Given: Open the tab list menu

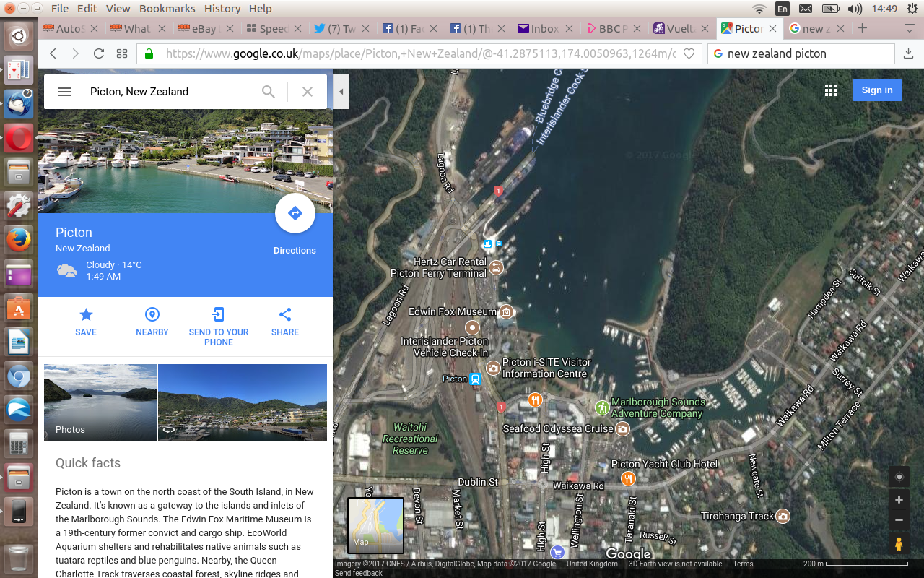Looking at the screenshot, I should pyautogui.click(x=910, y=28).
